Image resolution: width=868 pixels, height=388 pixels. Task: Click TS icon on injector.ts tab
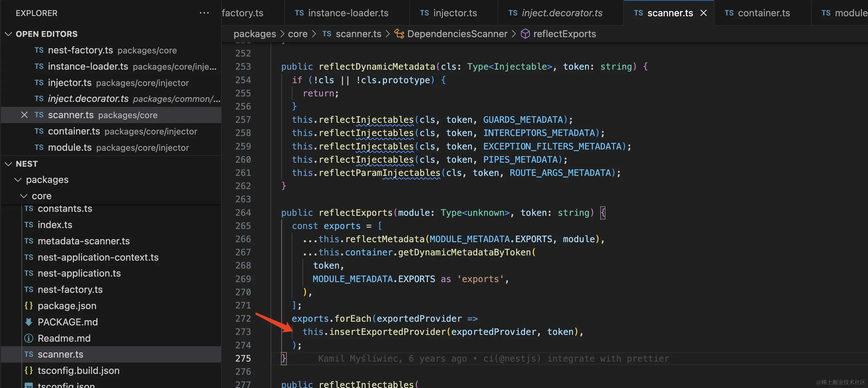click(424, 13)
